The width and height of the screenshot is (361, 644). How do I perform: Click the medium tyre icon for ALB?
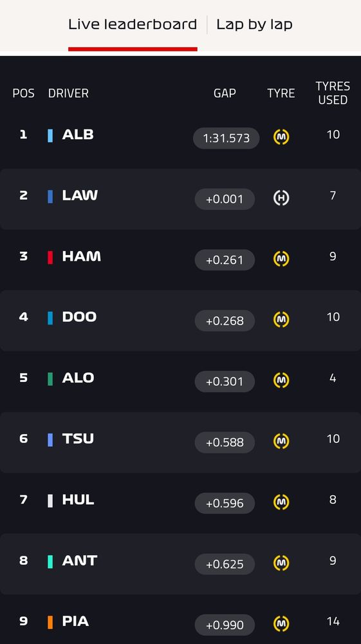pos(281,137)
